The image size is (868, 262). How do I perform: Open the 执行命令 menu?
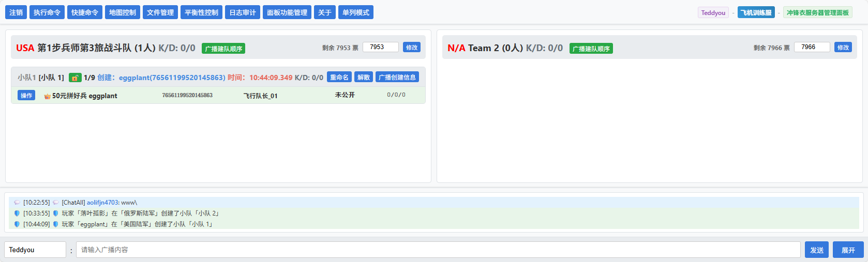(x=47, y=12)
